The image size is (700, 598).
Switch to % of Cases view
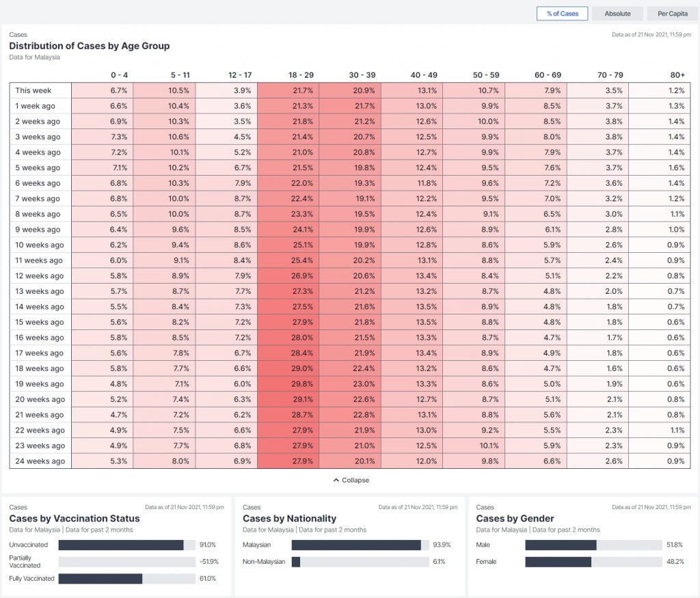[x=562, y=14]
